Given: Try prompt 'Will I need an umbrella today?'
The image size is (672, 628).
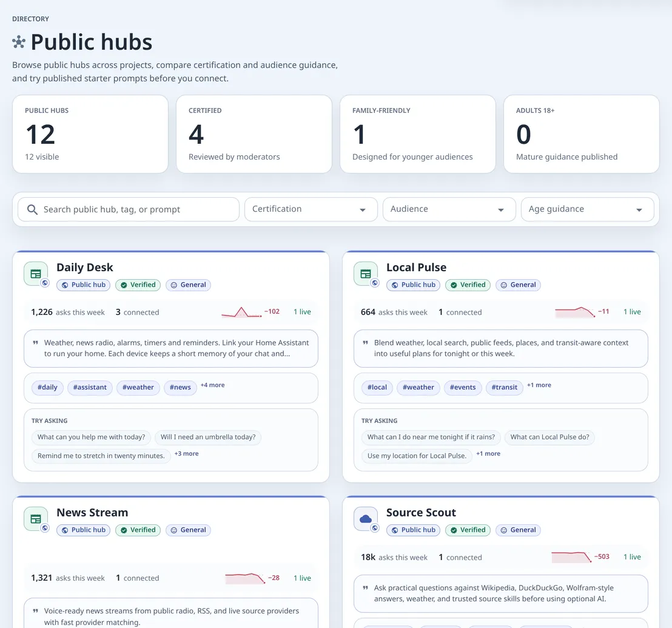Looking at the screenshot, I should tap(208, 437).
